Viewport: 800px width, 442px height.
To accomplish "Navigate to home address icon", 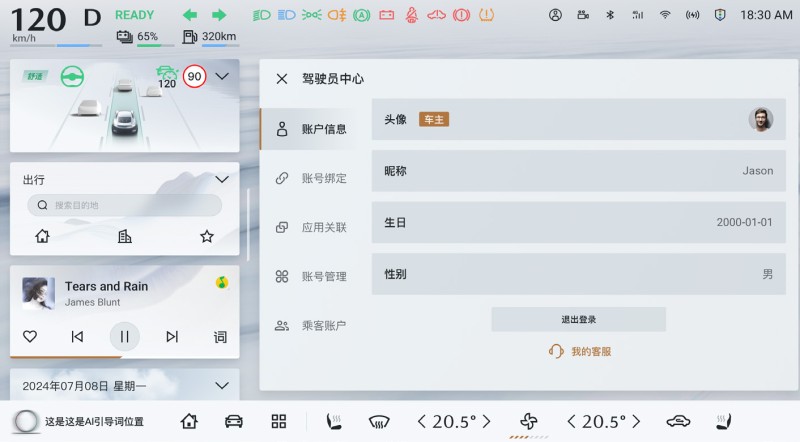I will (42, 236).
